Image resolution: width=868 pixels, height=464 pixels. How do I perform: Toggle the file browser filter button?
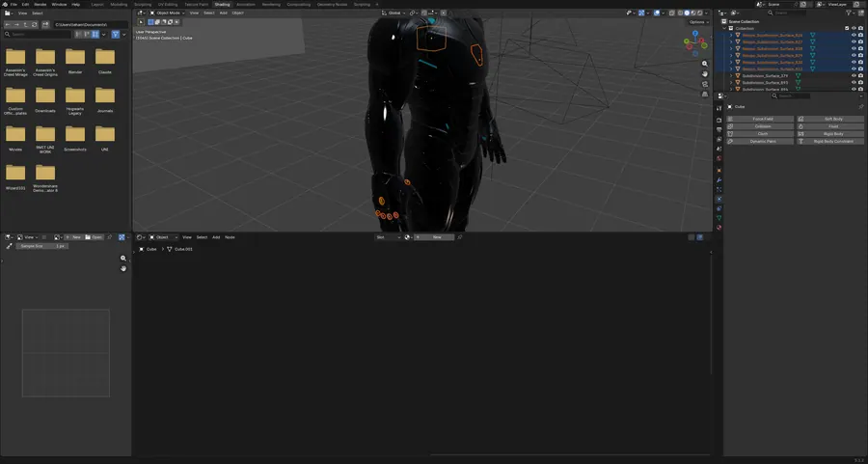(x=115, y=35)
